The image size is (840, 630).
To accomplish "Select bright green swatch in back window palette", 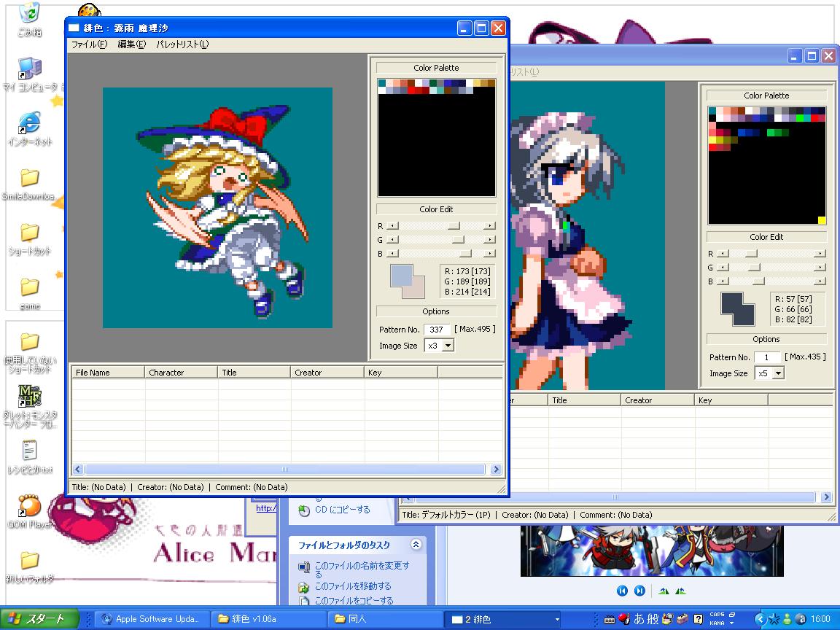I will click(x=800, y=118).
